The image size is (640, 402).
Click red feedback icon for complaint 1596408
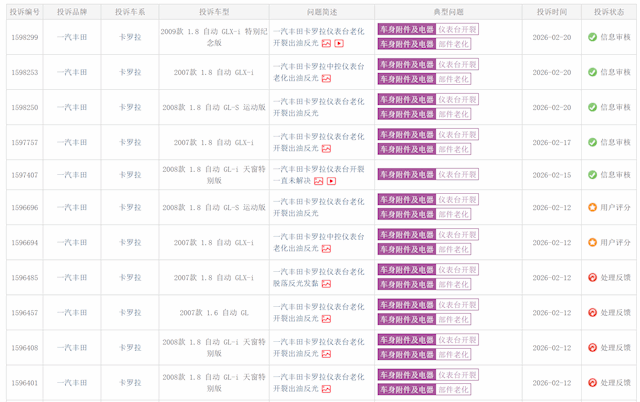[592, 347]
